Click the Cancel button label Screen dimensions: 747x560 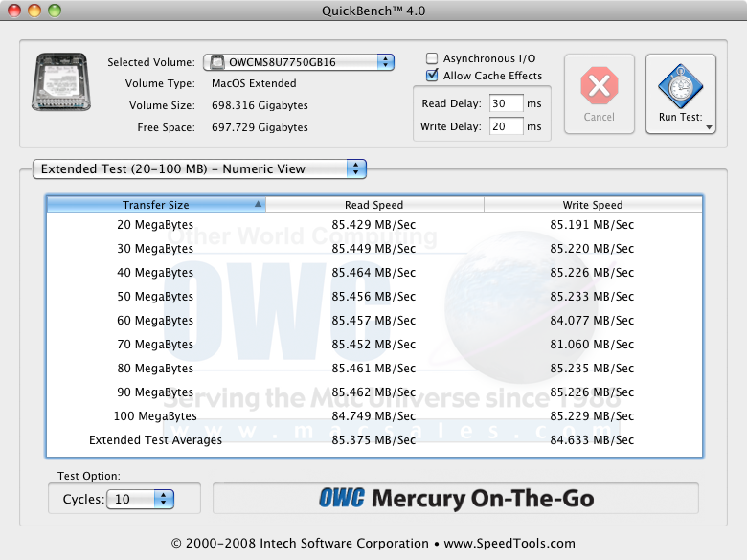click(600, 117)
